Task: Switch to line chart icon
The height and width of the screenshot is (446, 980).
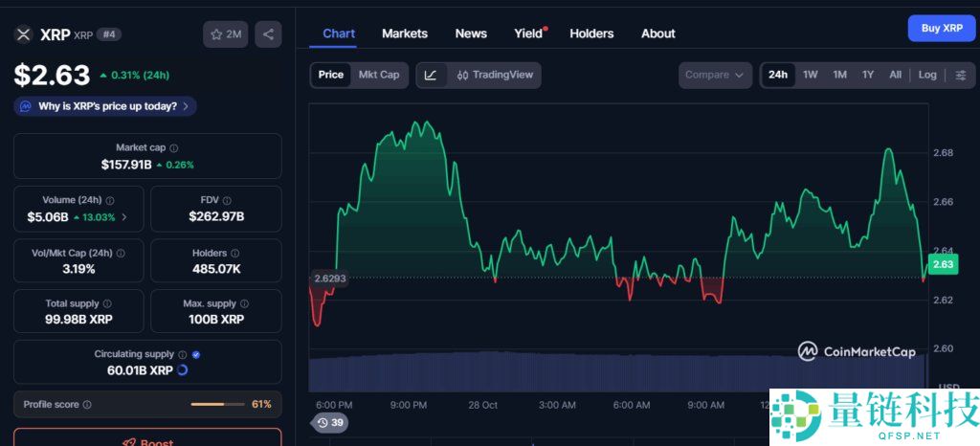Action: (431, 75)
